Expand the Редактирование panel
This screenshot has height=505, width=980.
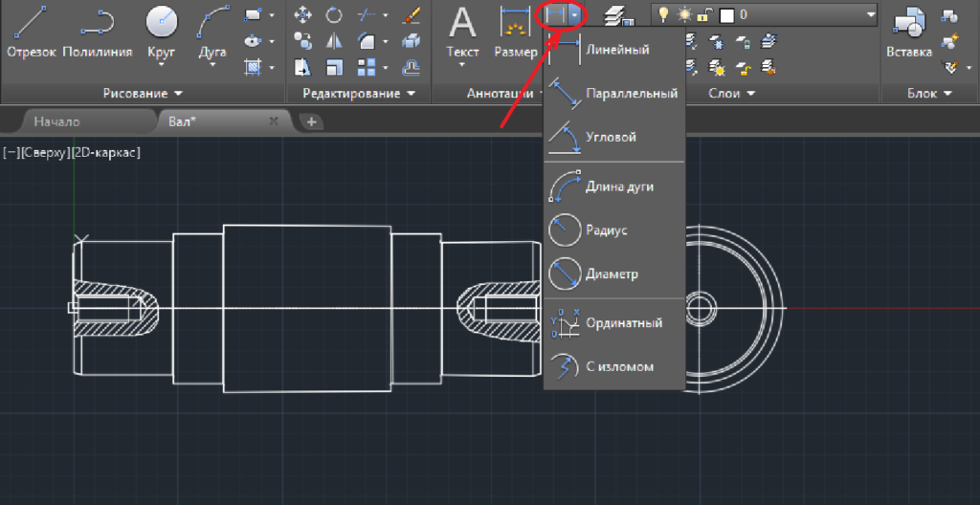click(359, 93)
